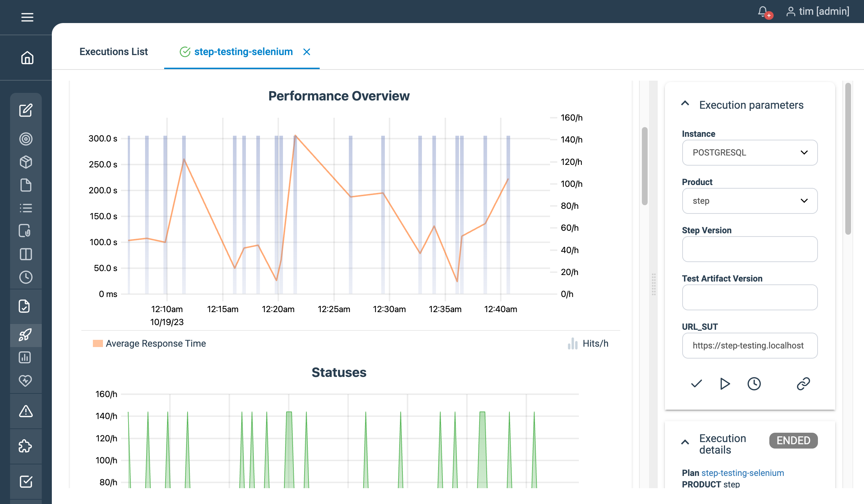This screenshot has width=864, height=504.
Task: Click the rocket Executions icon in sidebar
Action: pos(26,335)
